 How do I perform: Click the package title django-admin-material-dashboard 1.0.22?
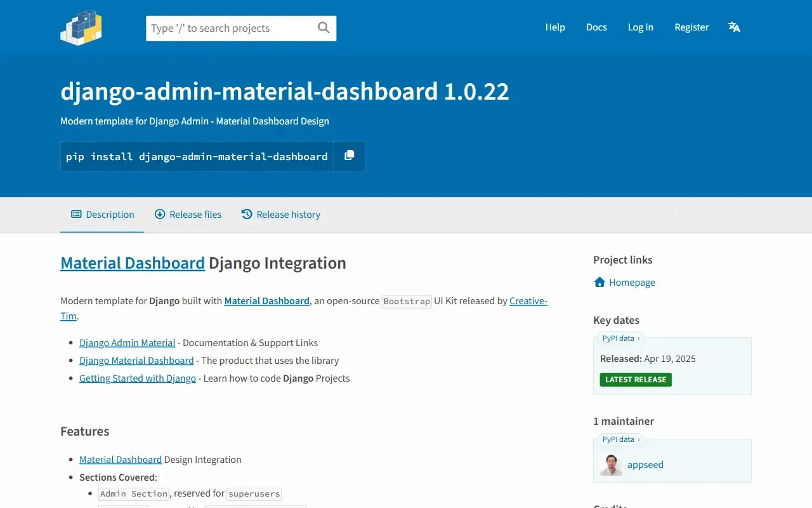point(285,91)
